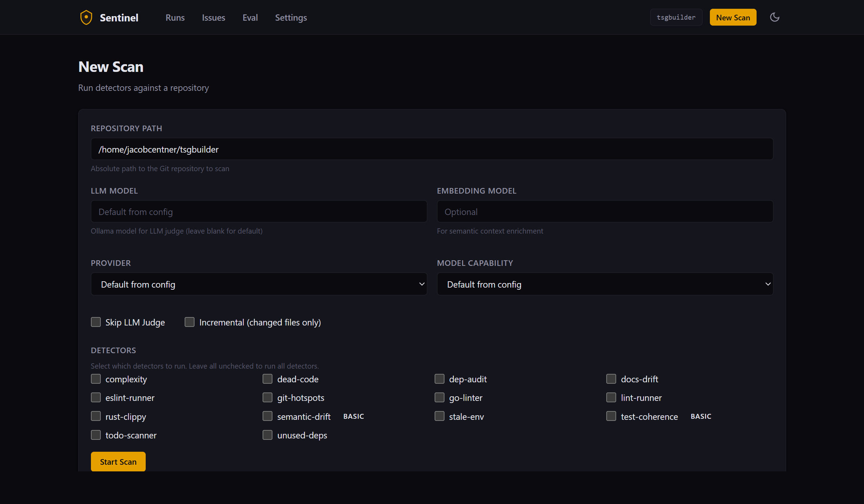Enable the Skip LLM Judge checkbox
This screenshot has width=864, height=504.
(x=96, y=322)
